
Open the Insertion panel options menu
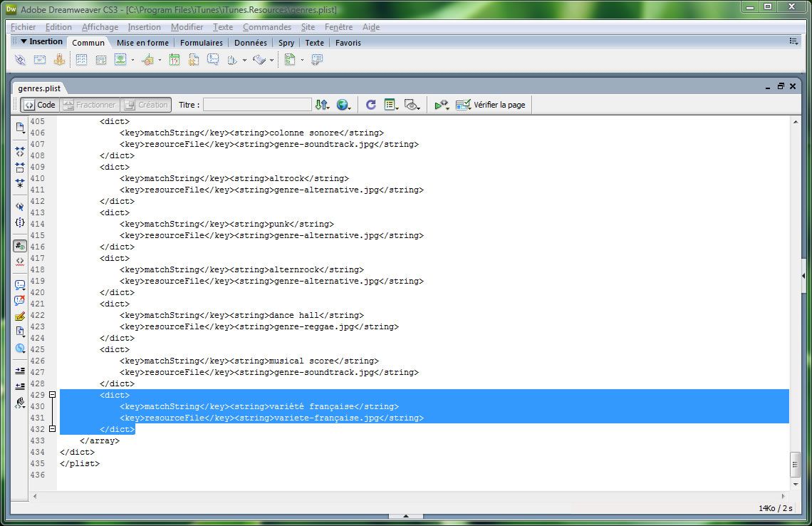793,41
